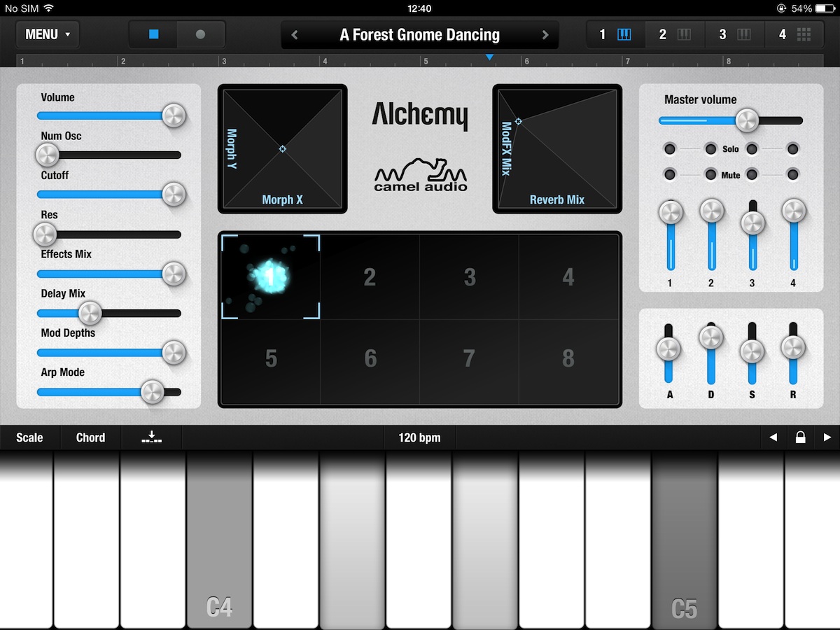Click bar 3 on the timeline ruler
840x630 pixels.
(225, 61)
